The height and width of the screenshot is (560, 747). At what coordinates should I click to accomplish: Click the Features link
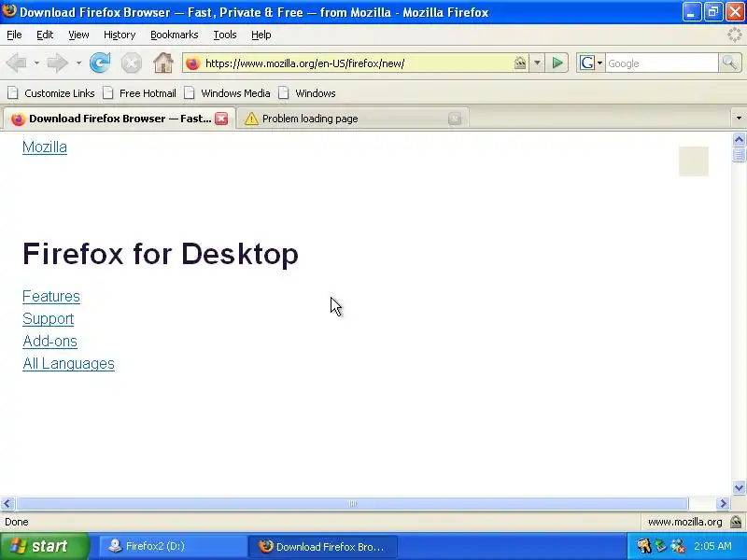pos(51,296)
